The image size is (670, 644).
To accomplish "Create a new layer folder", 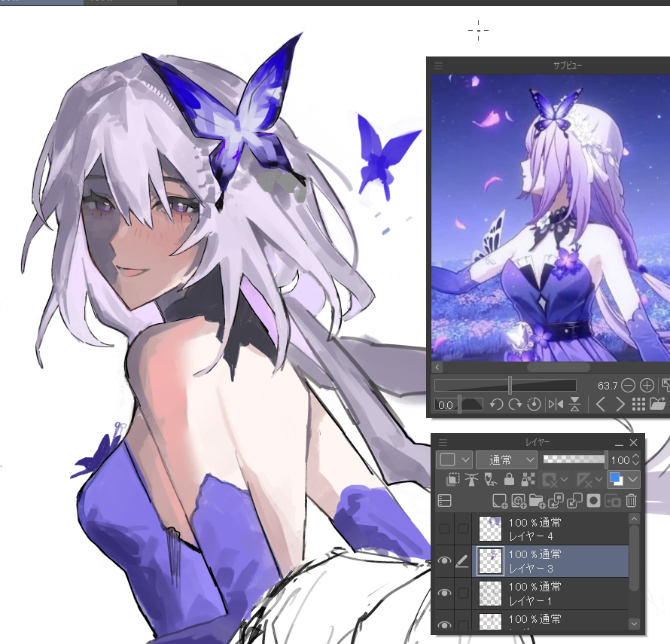I will pos(538,499).
